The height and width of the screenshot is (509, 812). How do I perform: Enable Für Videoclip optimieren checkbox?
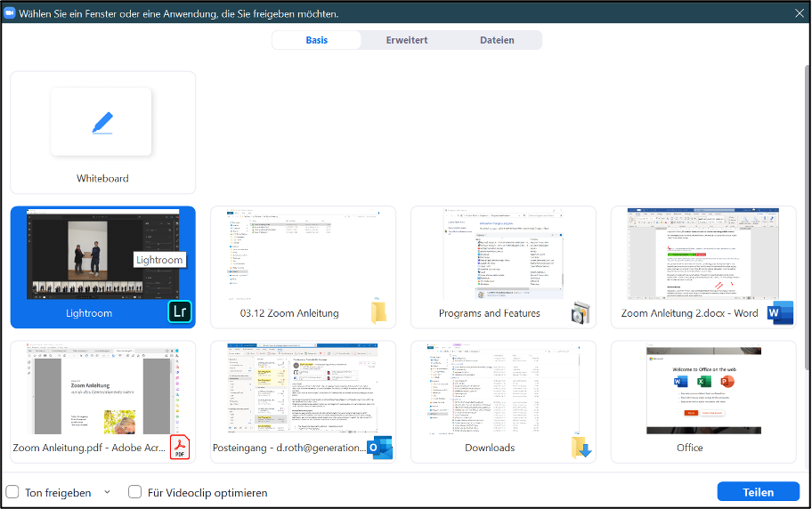click(135, 492)
